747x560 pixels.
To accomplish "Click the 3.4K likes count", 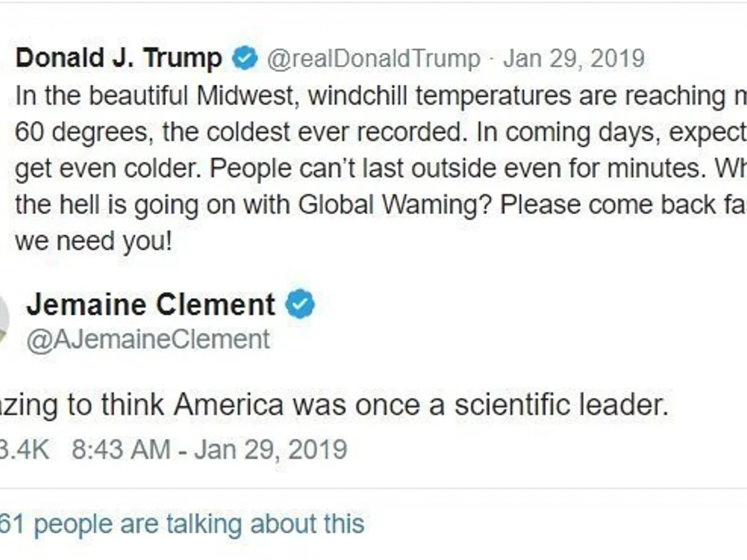I will (24, 449).
